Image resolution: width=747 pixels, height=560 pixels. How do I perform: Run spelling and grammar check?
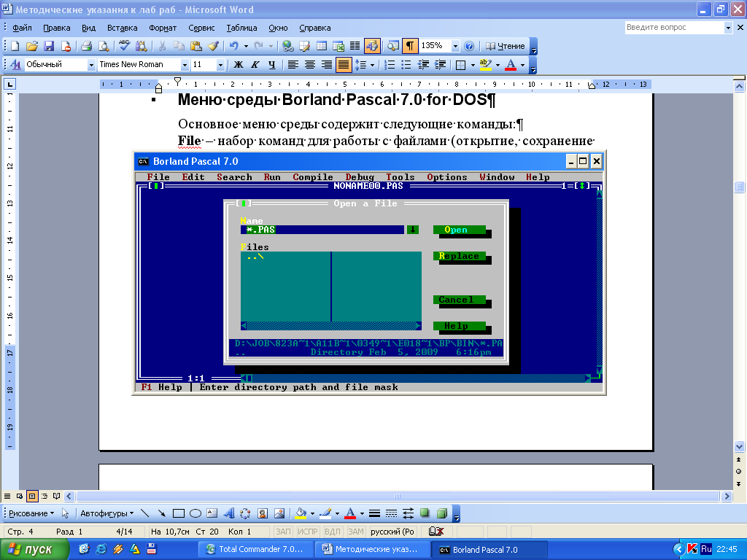click(x=124, y=46)
